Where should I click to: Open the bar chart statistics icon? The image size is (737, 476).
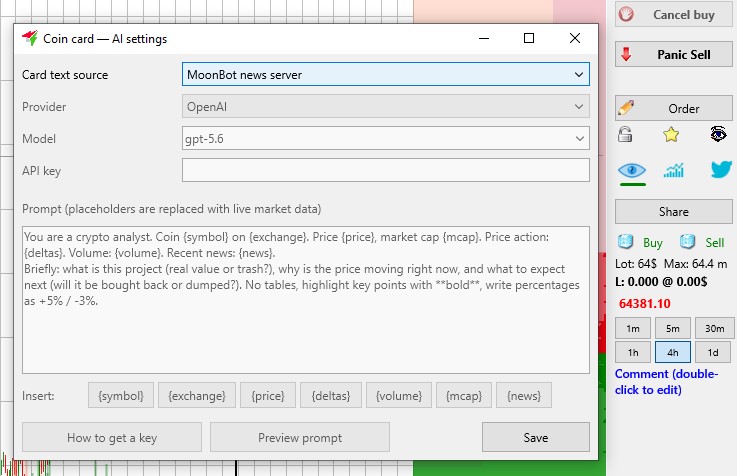pos(674,170)
